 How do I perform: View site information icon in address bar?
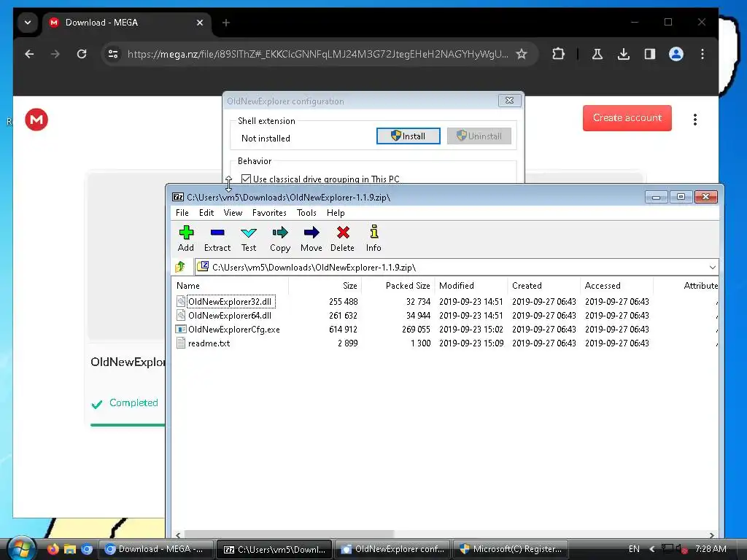coord(113,54)
